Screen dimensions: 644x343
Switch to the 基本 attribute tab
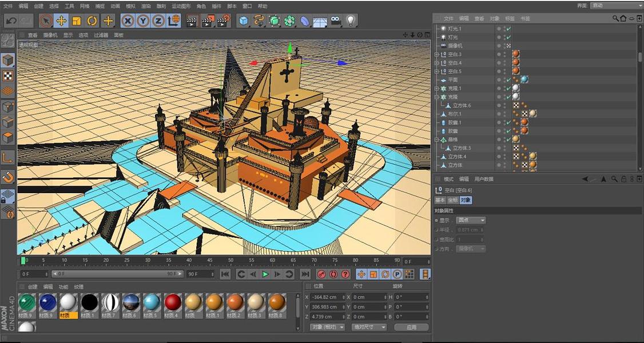pyautogui.click(x=440, y=200)
